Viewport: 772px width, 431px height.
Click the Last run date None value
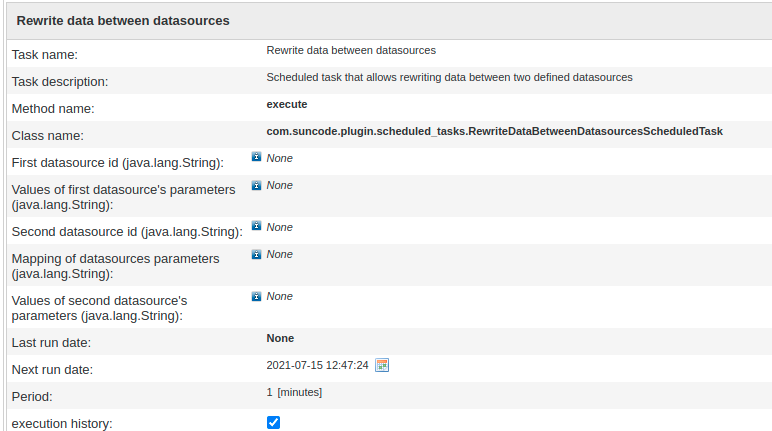pyautogui.click(x=280, y=338)
